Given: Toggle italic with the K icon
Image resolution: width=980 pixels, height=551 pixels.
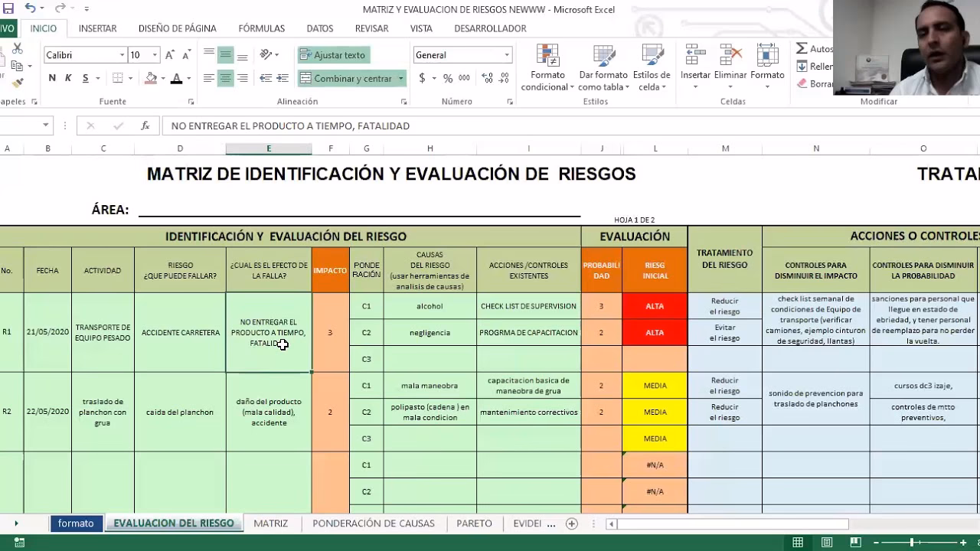Looking at the screenshot, I should pos(67,79).
